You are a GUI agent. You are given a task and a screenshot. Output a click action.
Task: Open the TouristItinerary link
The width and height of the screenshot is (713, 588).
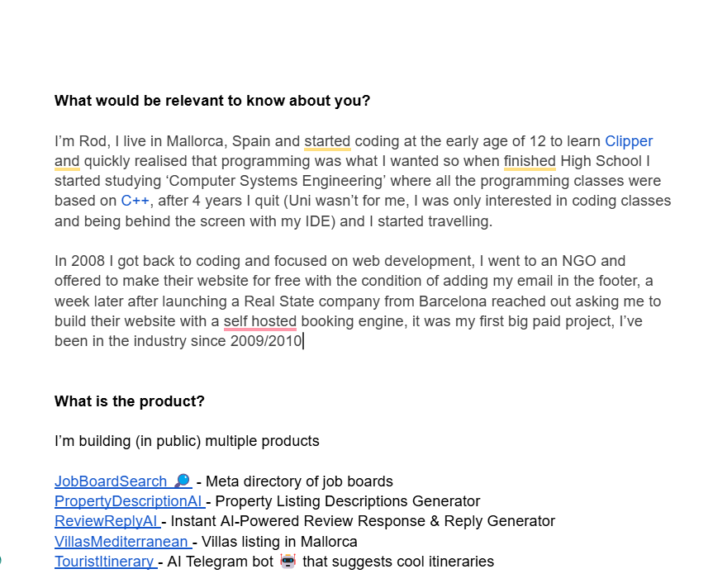coord(104,562)
